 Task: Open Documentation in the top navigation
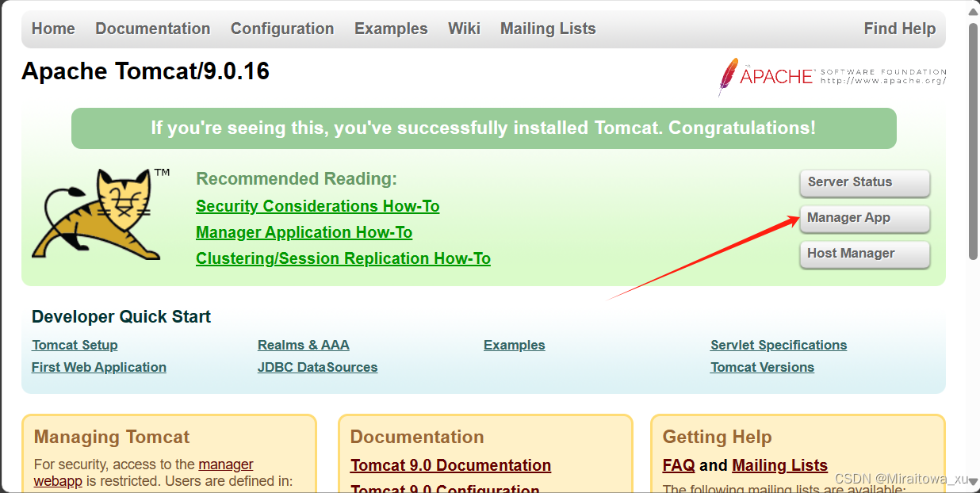point(153,29)
